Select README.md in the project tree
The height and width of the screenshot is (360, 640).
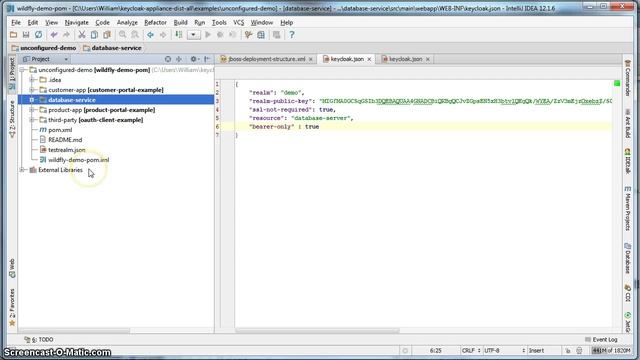(x=65, y=140)
